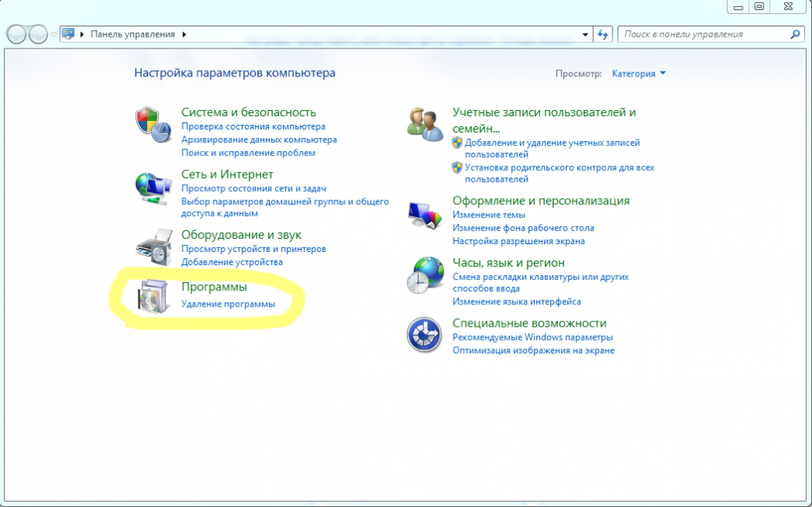The width and height of the screenshot is (812, 507).
Task: Open 'Просмотр состояния сети и задач' link
Action: click(x=254, y=189)
